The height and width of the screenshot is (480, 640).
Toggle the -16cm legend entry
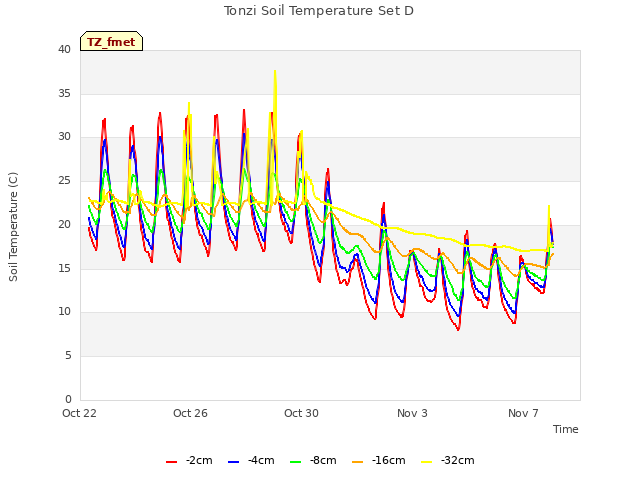coord(378,460)
